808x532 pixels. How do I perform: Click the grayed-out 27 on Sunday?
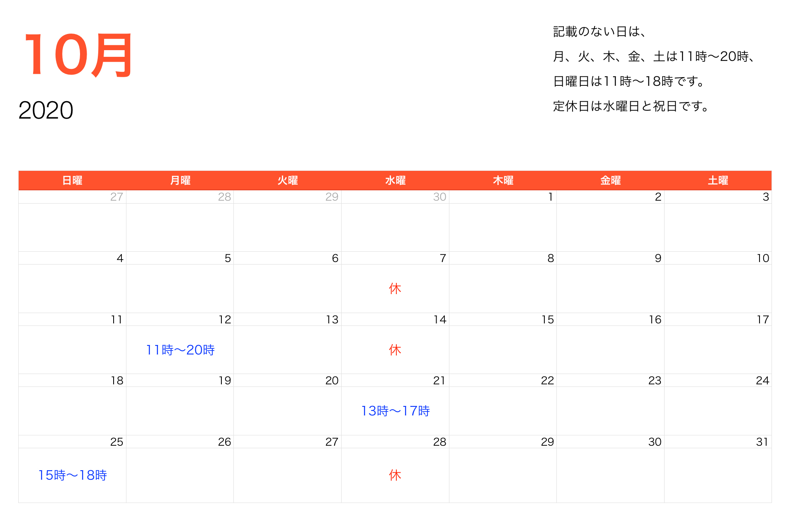[x=116, y=197]
